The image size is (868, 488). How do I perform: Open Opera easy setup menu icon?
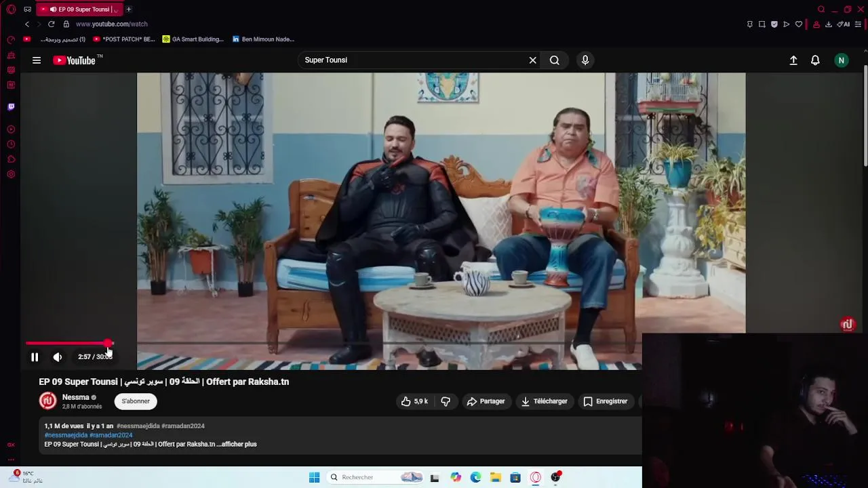point(858,24)
